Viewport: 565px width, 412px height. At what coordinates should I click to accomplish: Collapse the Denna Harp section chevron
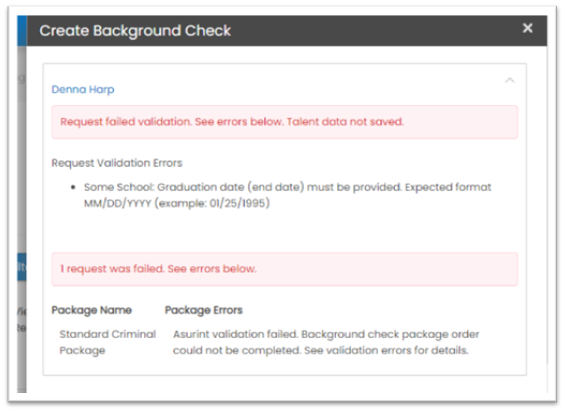click(510, 80)
